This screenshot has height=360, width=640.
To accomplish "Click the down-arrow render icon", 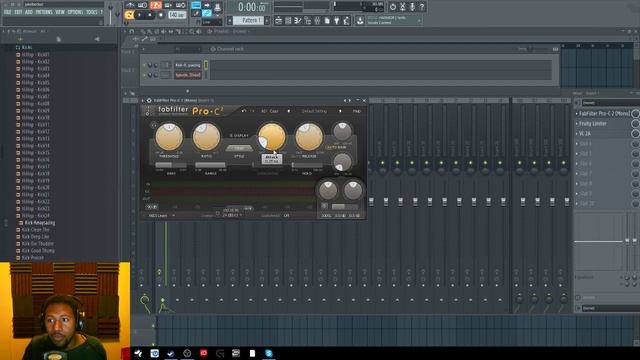I will 360,20.
